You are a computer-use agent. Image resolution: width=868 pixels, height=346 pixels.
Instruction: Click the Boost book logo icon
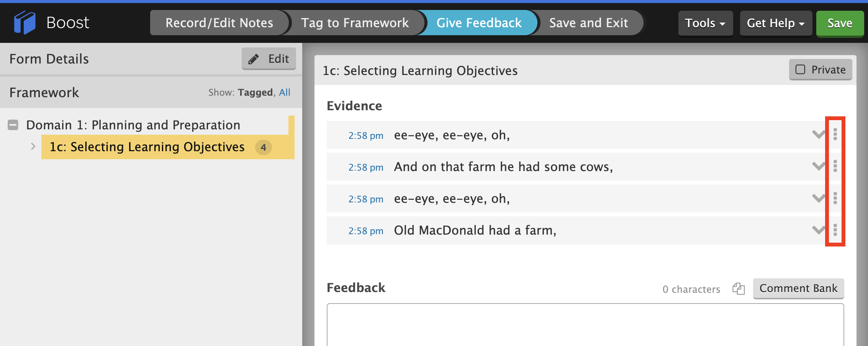[25, 23]
